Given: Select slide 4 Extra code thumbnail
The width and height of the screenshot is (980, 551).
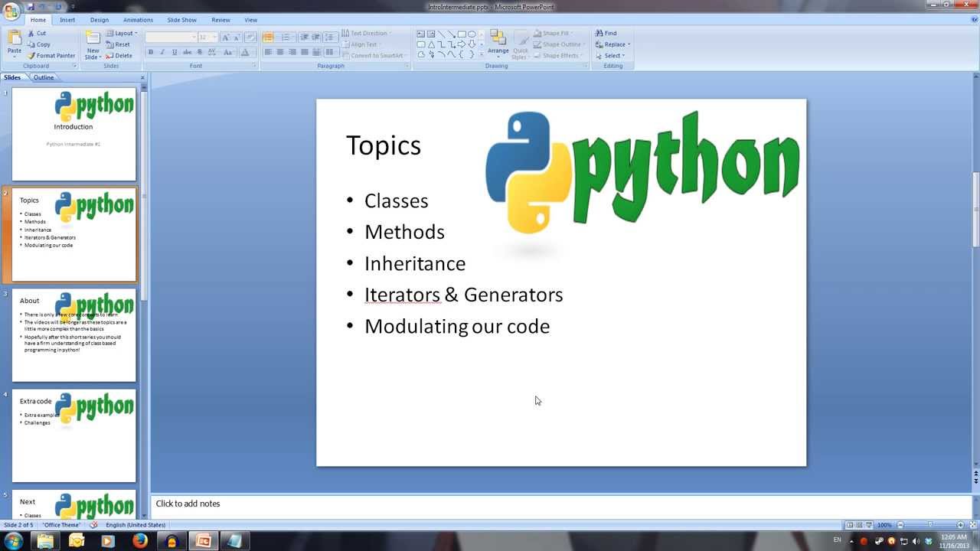Looking at the screenshot, I should tap(73, 435).
